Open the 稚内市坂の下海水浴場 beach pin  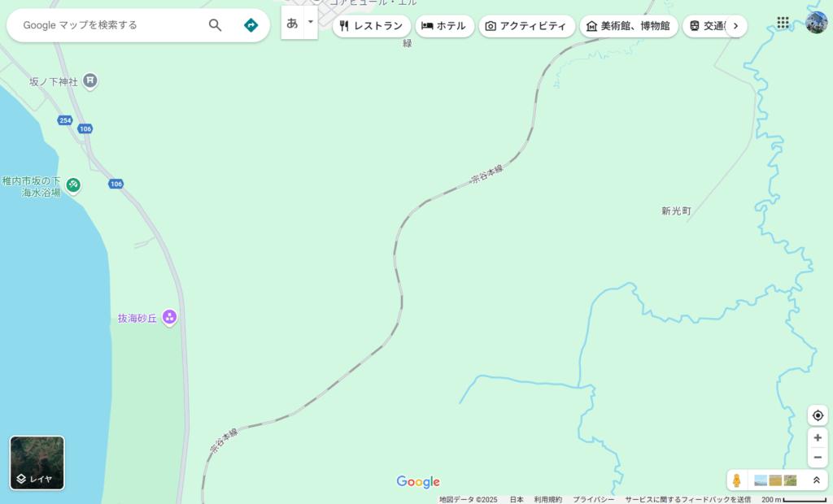73,185
